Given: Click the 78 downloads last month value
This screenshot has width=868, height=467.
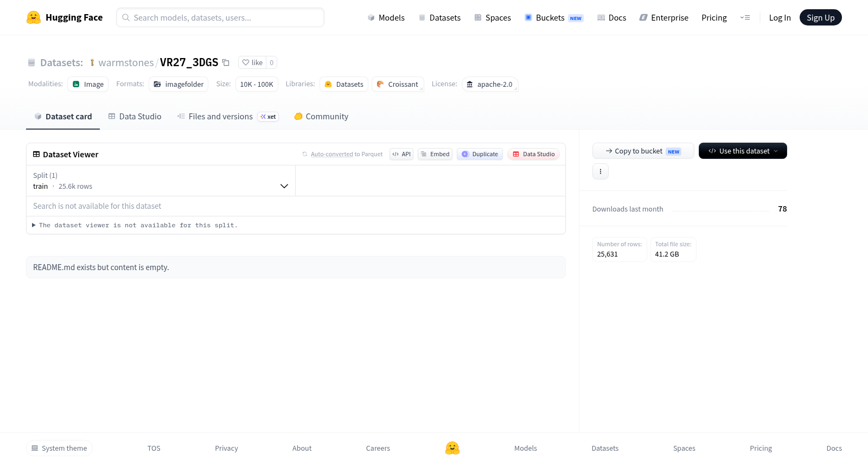Looking at the screenshot, I should [782, 209].
